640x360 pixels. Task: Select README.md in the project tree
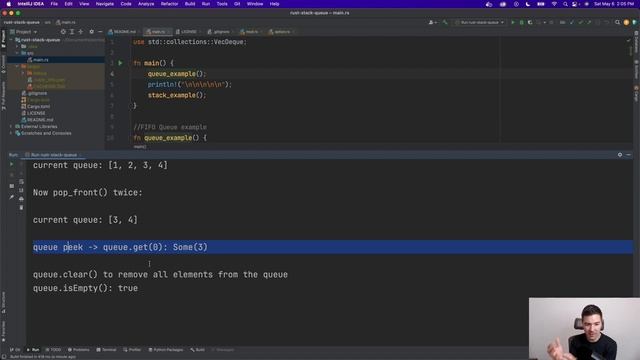pos(40,120)
